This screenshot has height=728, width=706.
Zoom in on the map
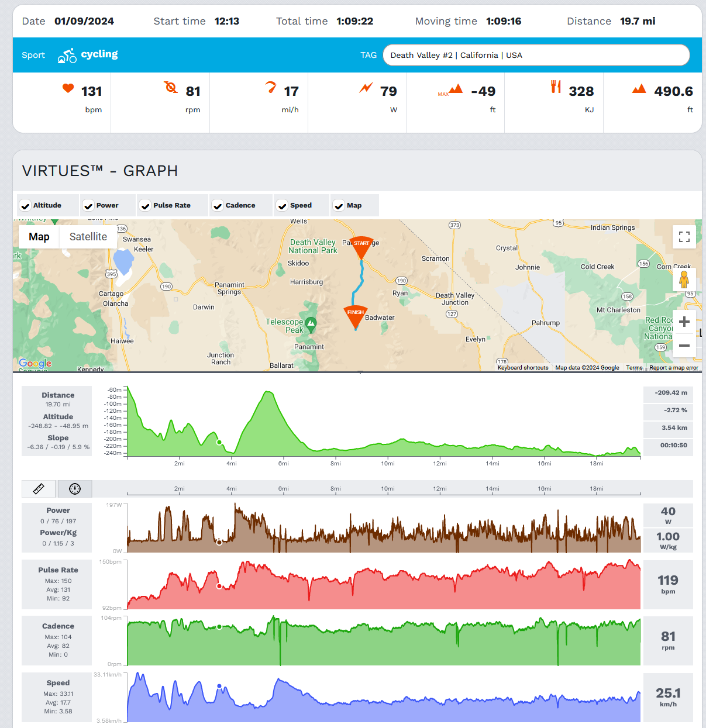pos(684,322)
